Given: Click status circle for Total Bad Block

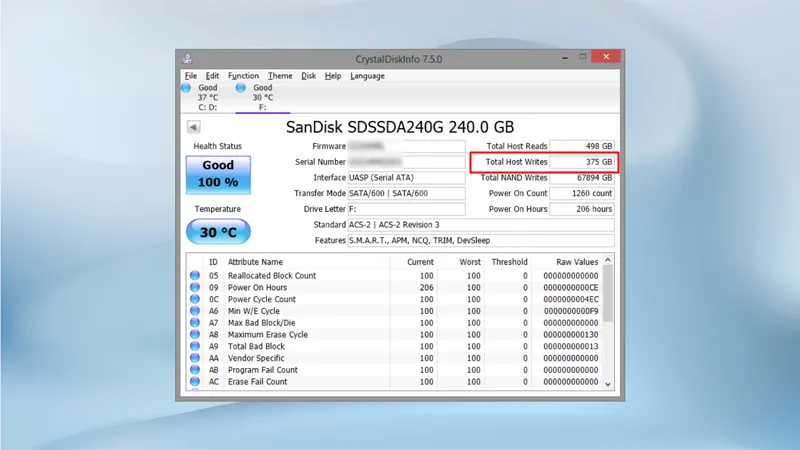Looking at the screenshot, I should (x=195, y=346).
